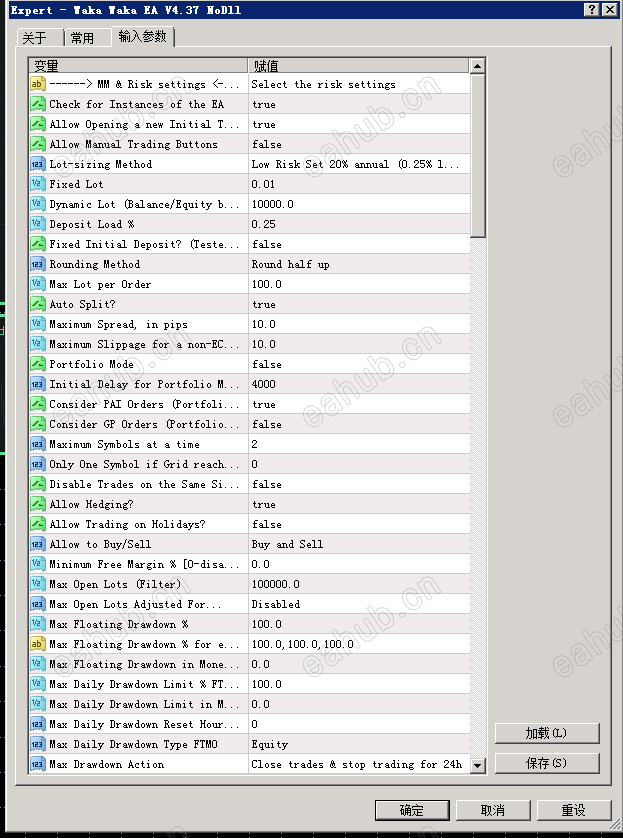Click the icon next to Allow to Buy/Sell
This screenshot has height=838, width=623.
click(x=37, y=544)
